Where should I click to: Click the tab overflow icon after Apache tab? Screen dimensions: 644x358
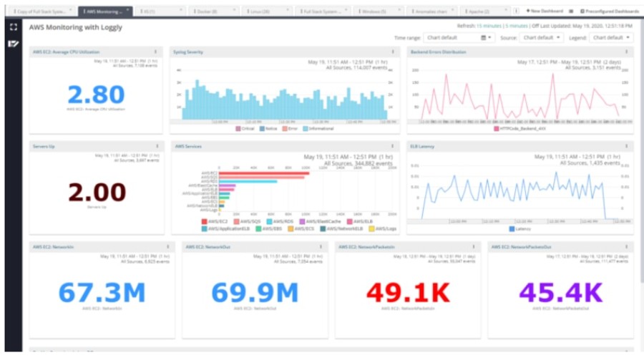(x=516, y=11)
